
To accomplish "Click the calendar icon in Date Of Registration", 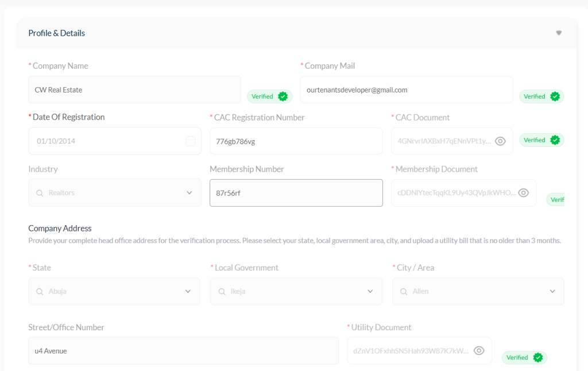I will tap(191, 141).
